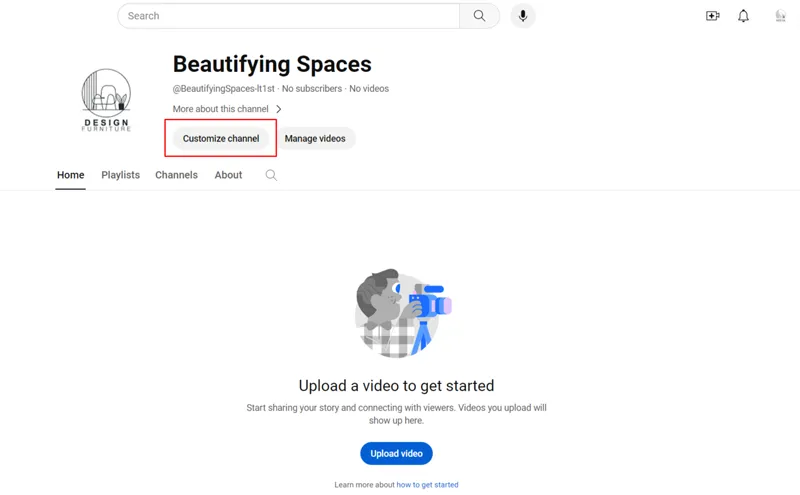This screenshot has height=495, width=800.
Task: Follow the how to get started link
Action: coord(428,485)
